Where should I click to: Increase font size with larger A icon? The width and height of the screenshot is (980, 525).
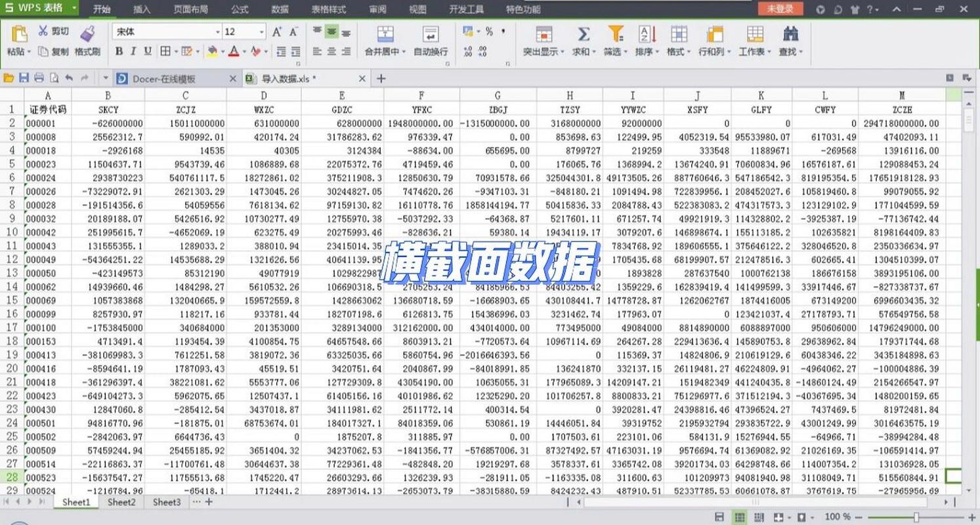[x=277, y=31]
